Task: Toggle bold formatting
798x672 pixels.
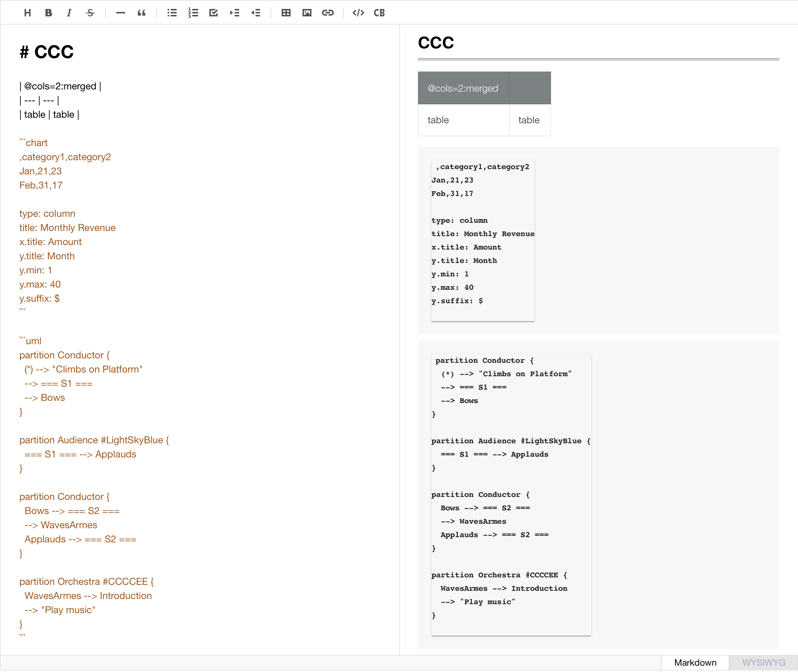Action: pos(48,13)
